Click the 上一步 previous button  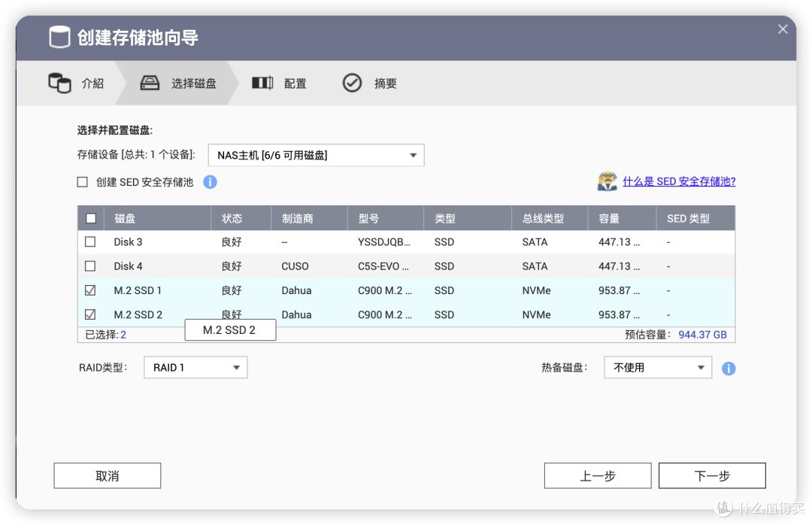[598, 476]
